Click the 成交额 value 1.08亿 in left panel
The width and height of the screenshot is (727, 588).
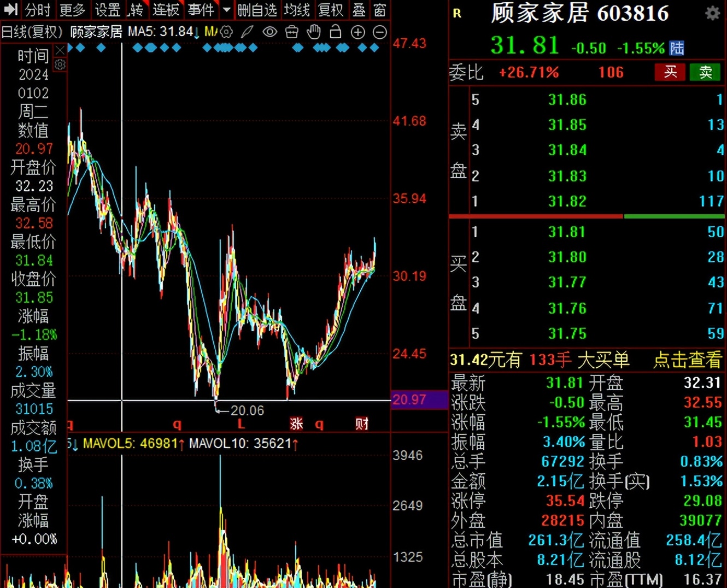(34, 446)
